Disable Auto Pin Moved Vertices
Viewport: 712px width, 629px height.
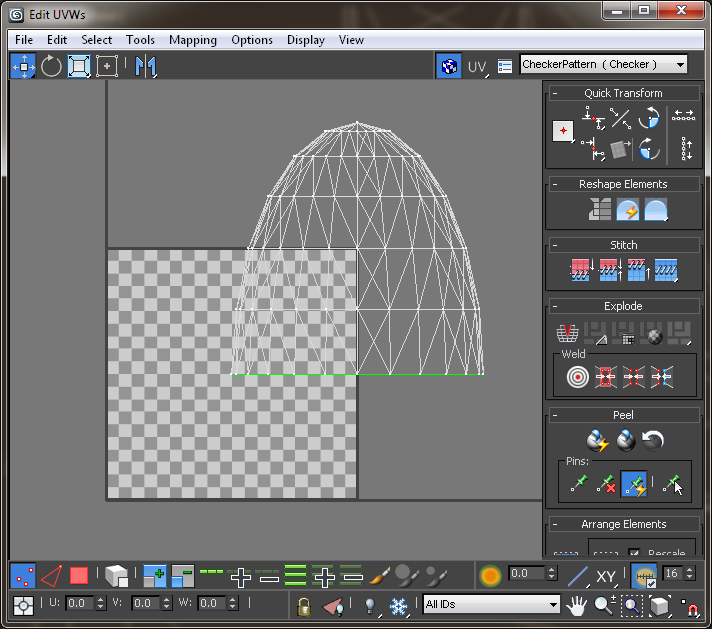(634, 484)
